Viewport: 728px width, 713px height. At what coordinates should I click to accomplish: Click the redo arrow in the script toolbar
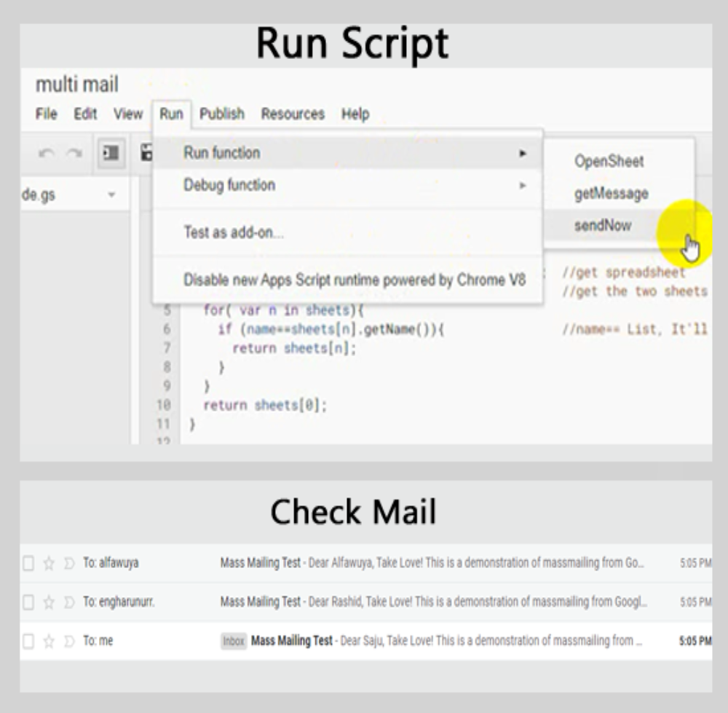[74, 154]
